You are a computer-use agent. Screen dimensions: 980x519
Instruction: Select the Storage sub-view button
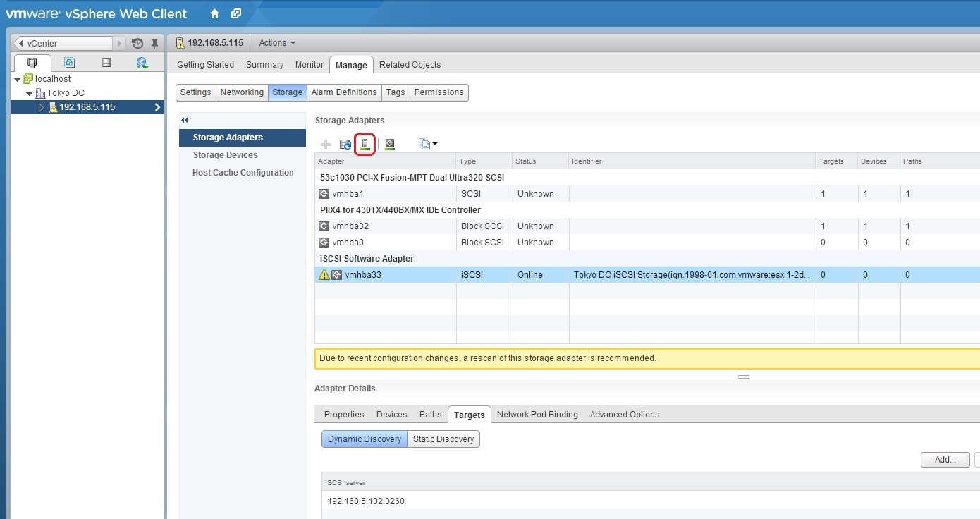pyautogui.click(x=288, y=92)
